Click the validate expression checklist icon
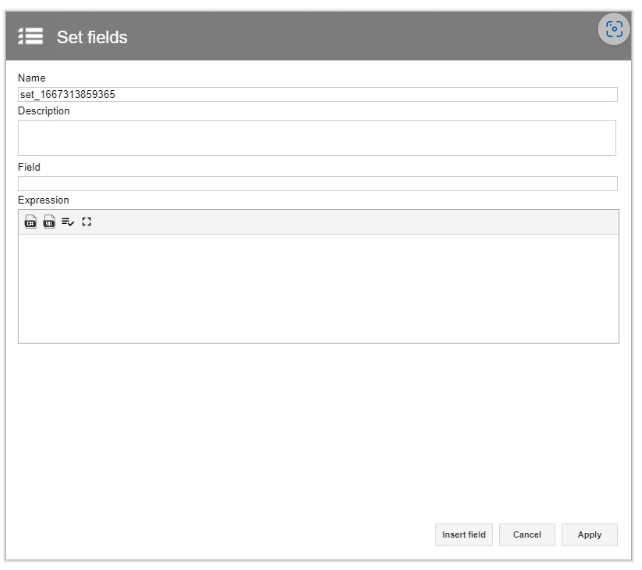This screenshot has height=570, width=642. click(x=68, y=222)
